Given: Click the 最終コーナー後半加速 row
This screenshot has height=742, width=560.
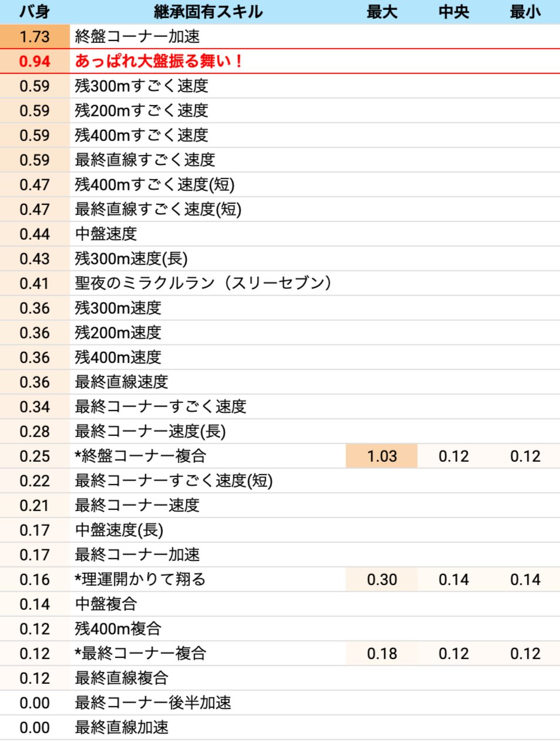Looking at the screenshot, I should [x=153, y=703].
